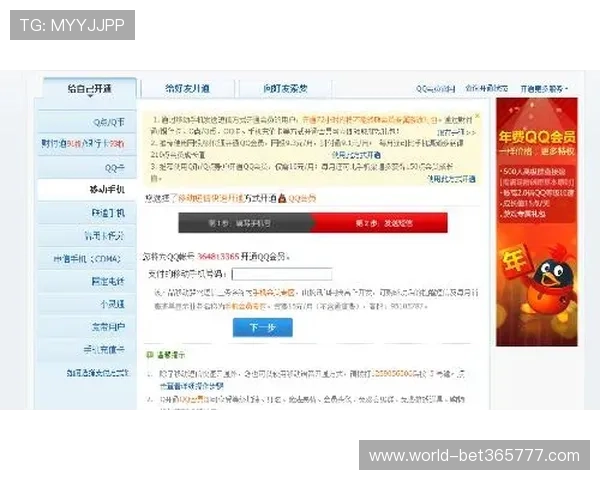The image size is (600, 480).
Task: Click the 温馨提示 tips icon
Action: coord(150,355)
